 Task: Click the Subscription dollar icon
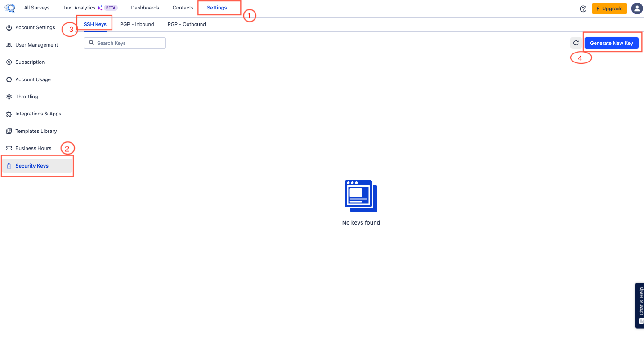tap(9, 62)
